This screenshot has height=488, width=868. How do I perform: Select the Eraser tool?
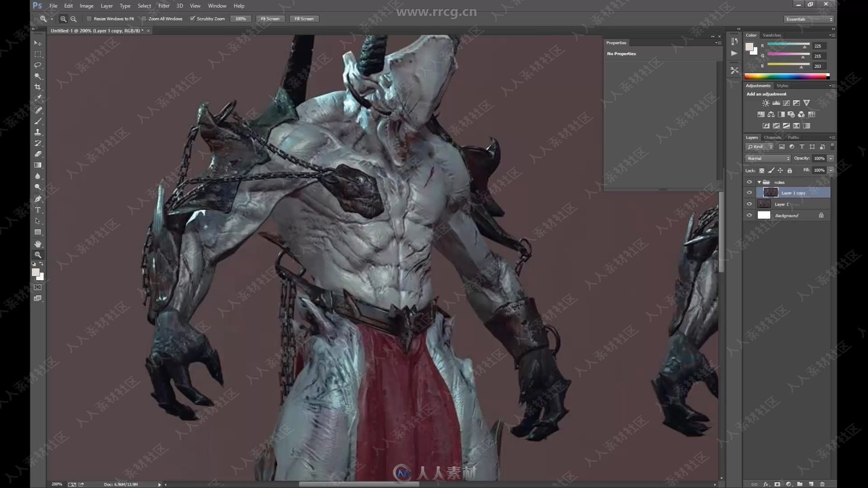pyautogui.click(x=38, y=154)
